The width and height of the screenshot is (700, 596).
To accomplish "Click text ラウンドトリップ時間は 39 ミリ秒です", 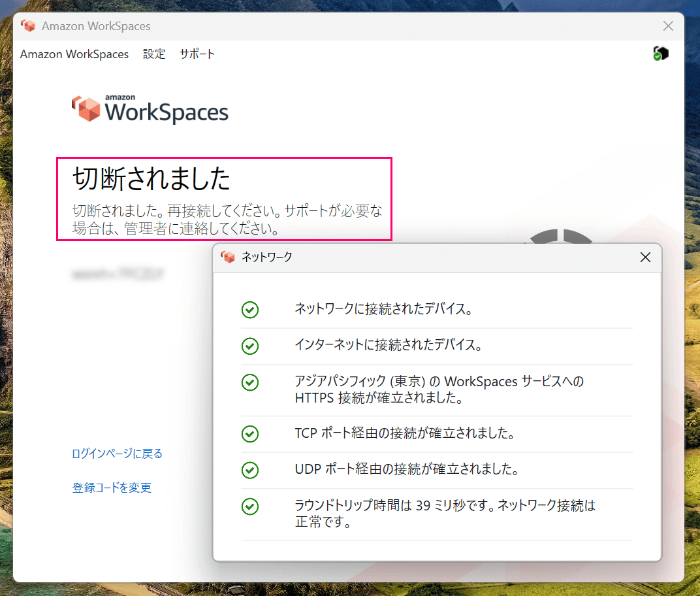I will [445, 514].
